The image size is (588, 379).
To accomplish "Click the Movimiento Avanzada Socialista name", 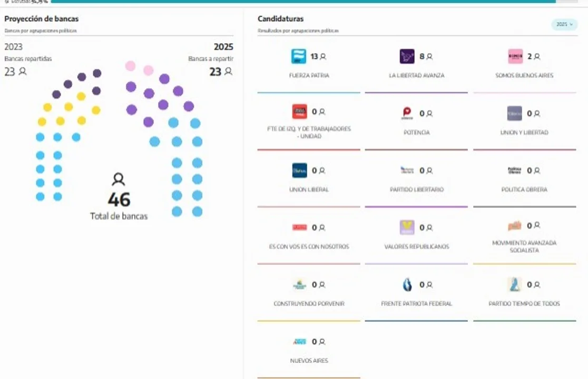I will (524, 246).
